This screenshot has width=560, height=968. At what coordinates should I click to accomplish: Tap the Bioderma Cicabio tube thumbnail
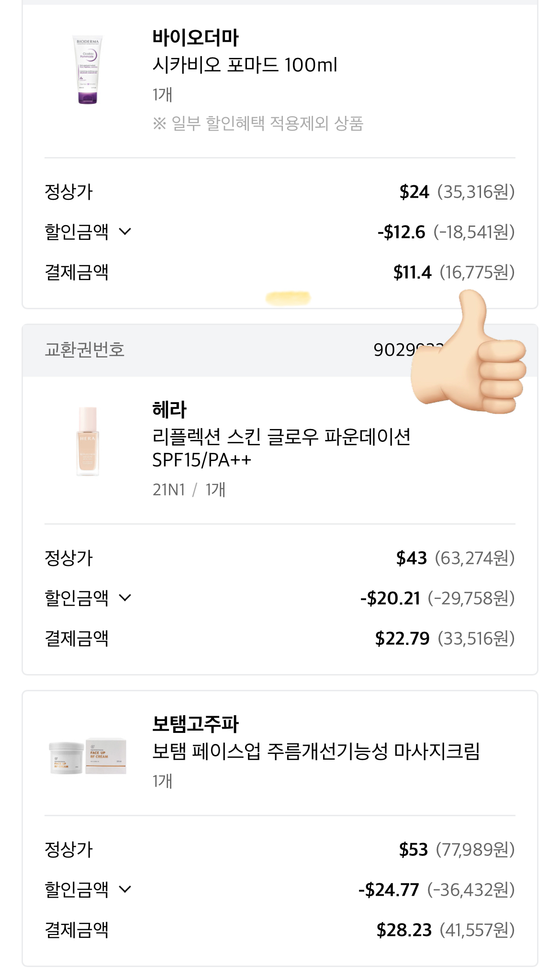(x=88, y=69)
